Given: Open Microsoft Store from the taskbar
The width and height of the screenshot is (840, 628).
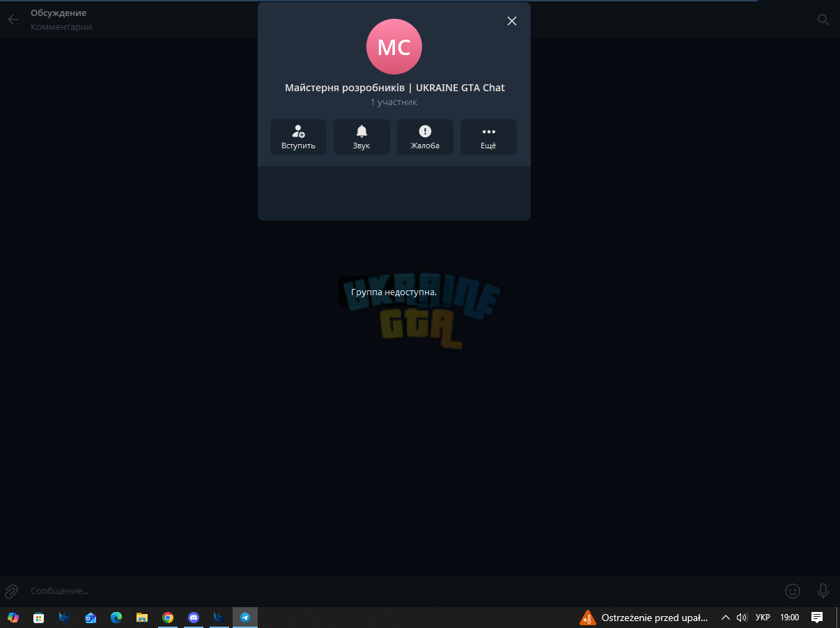Looking at the screenshot, I should (39, 618).
